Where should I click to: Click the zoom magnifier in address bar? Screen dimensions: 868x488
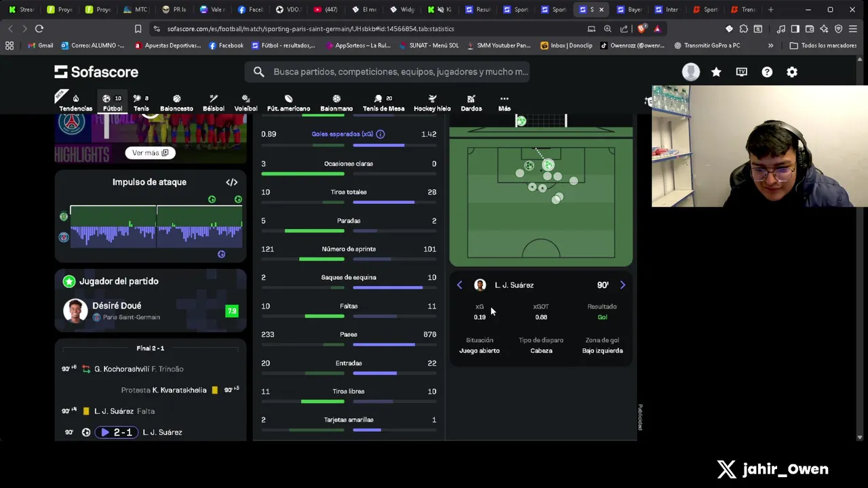[x=608, y=28]
